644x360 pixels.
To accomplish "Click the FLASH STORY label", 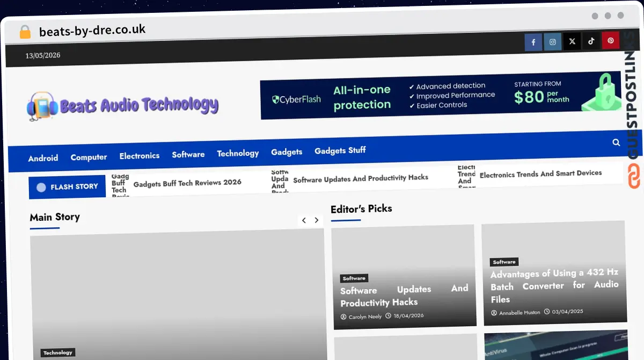I will 67,187.
